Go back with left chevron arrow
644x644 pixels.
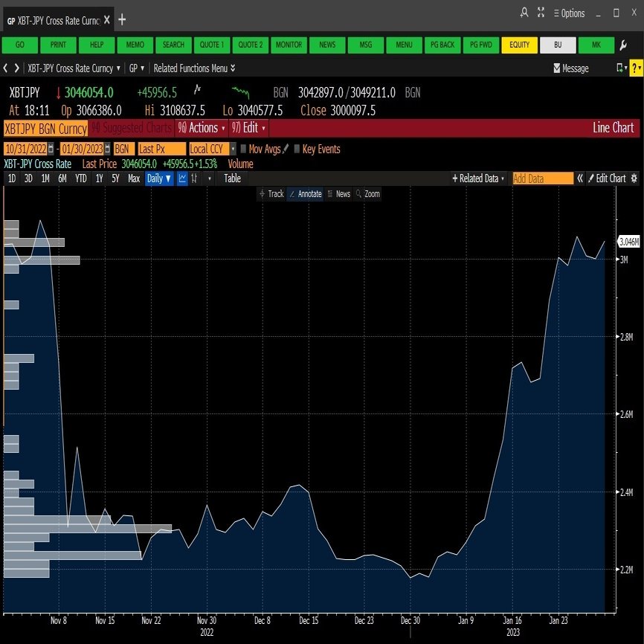[5, 68]
